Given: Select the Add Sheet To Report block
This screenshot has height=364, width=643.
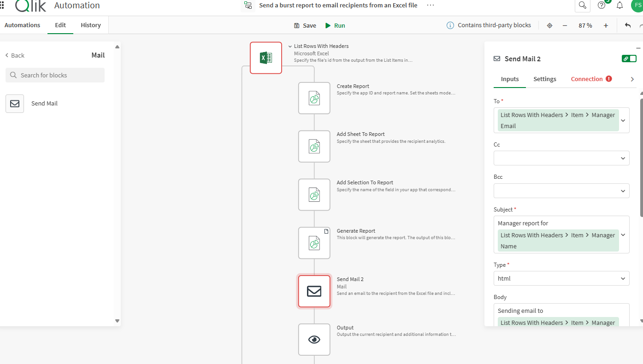Looking at the screenshot, I should (x=314, y=147).
